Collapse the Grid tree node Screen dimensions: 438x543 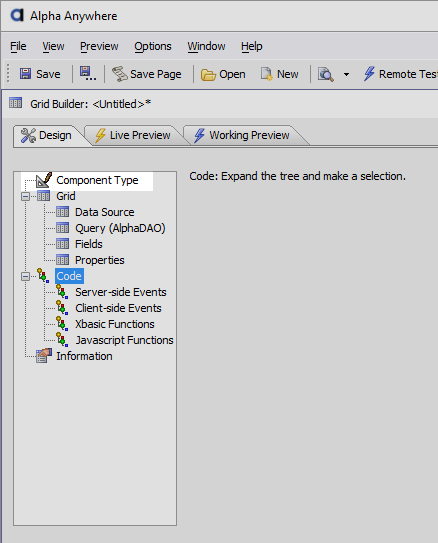pos(25,196)
